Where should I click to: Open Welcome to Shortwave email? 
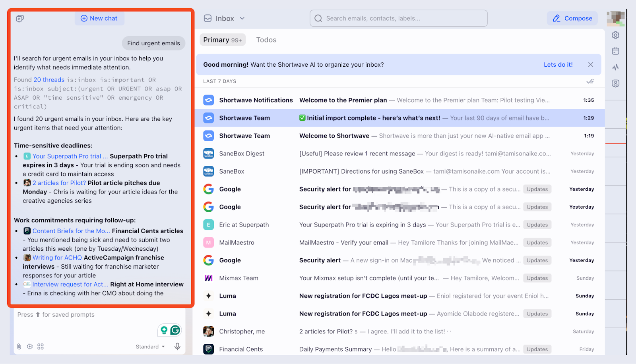(x=400, y=136)
